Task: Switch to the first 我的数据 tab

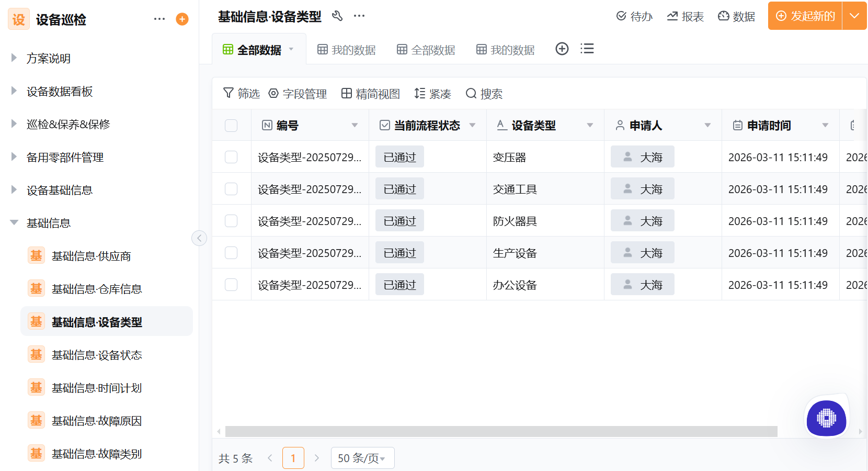Action: click(346, 49)
